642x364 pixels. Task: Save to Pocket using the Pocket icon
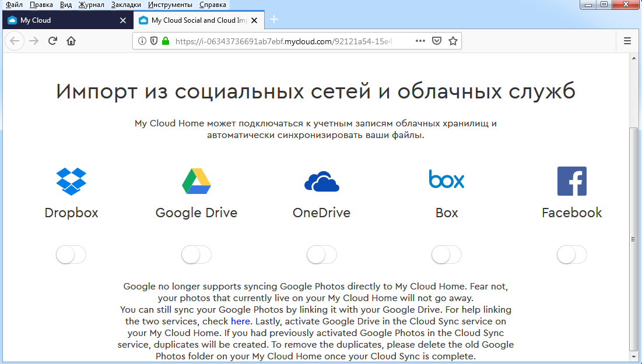(x=436, y=41)
